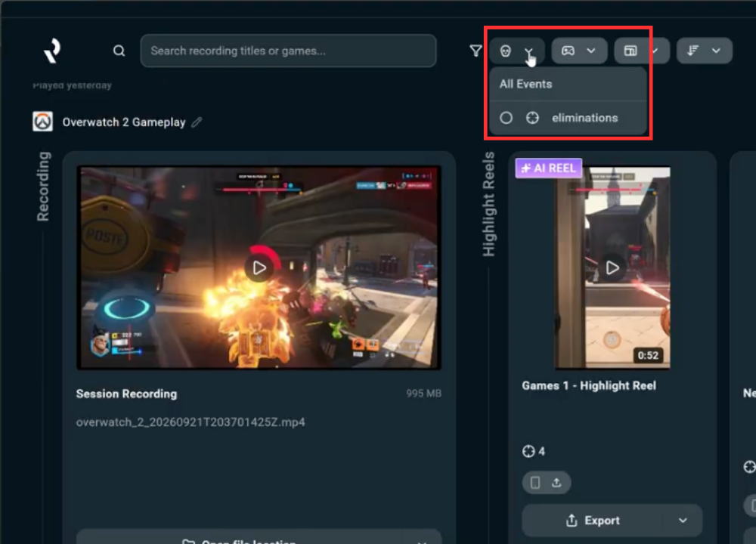Viewport: 756px width, 544px height.
Task: Click the 0:52 duration label
Action: [648, 356]
